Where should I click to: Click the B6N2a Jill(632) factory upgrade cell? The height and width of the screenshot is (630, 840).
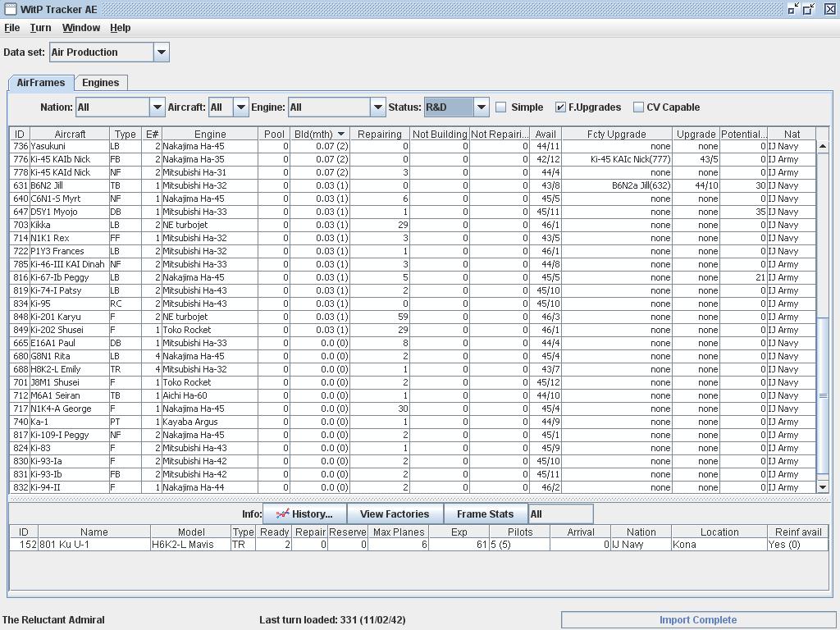point(617,185)
